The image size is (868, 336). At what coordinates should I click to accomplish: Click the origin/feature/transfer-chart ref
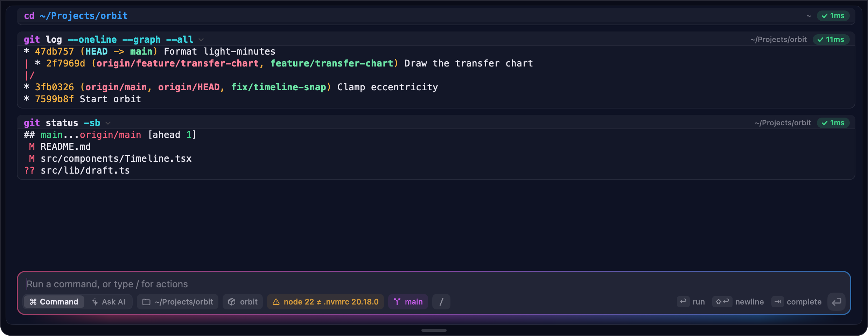(178, 63)
